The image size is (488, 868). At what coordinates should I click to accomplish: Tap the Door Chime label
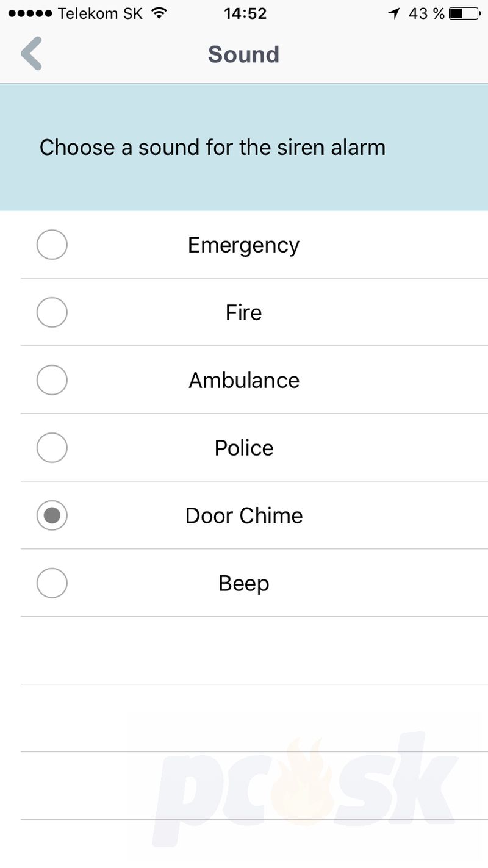click(244, 515)
